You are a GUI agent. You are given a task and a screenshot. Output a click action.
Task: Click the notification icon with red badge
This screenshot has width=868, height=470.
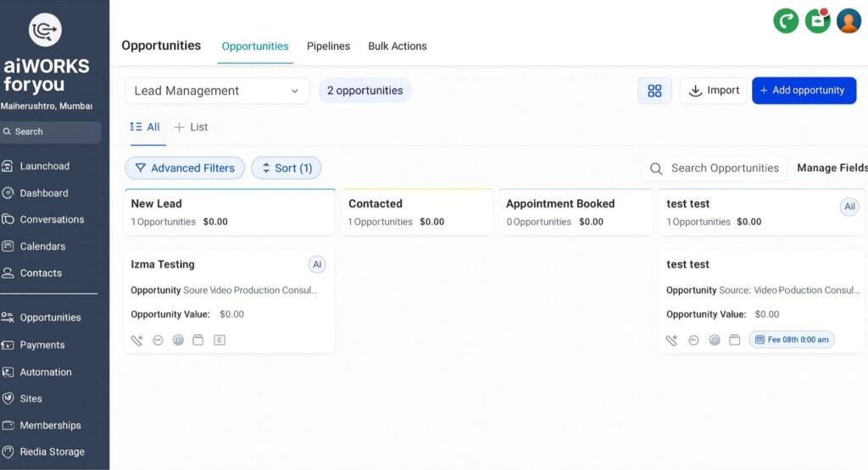(x=817, y=21)
